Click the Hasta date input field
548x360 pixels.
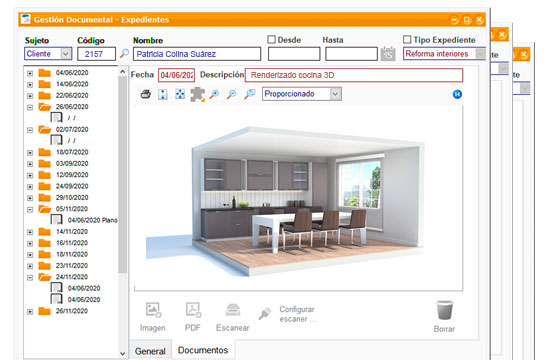click(x=351, y=54)
